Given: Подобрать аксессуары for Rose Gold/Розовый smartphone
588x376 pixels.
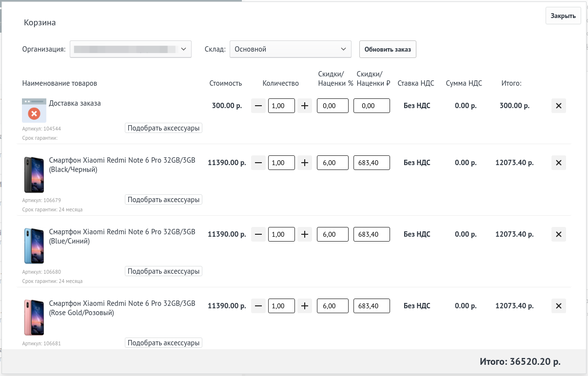Looking at the screenshot, I should tap(164, 343).
